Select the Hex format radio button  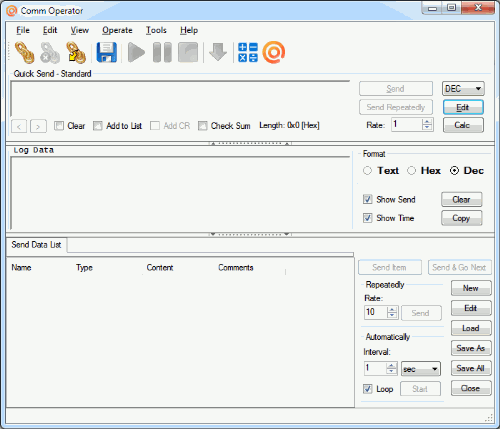coord(411,171)
